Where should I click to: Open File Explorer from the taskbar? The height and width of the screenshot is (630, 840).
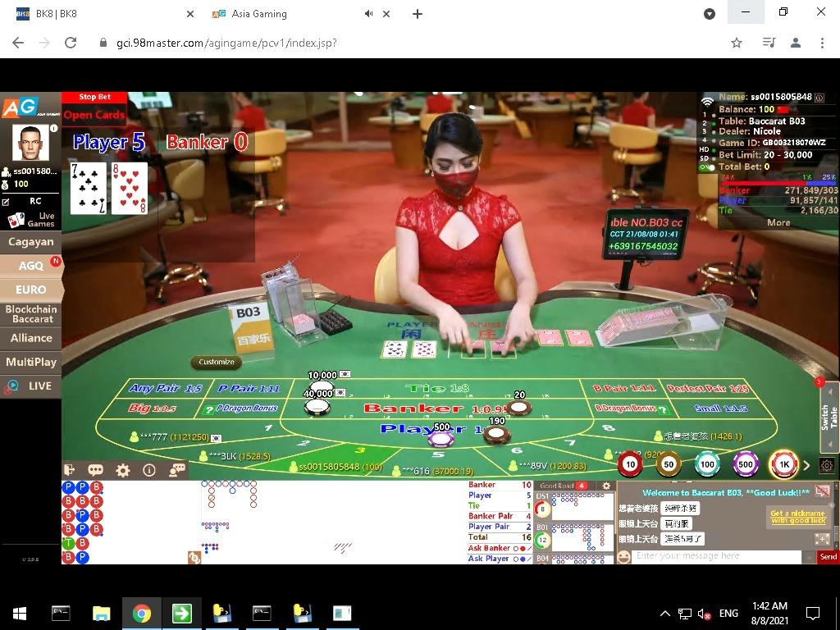coord(101,614)
